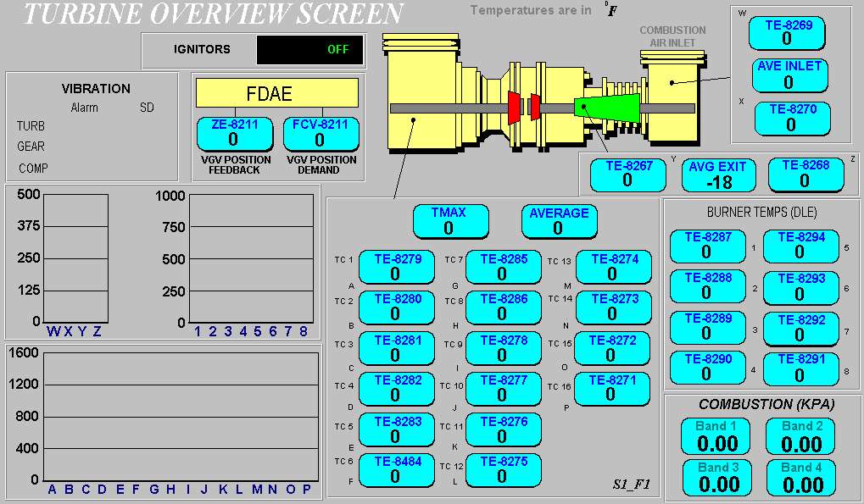This screenshot has width=864, height=504.
Task: Select the TE-8267 exit temperature tag
Action: point(627,174)
